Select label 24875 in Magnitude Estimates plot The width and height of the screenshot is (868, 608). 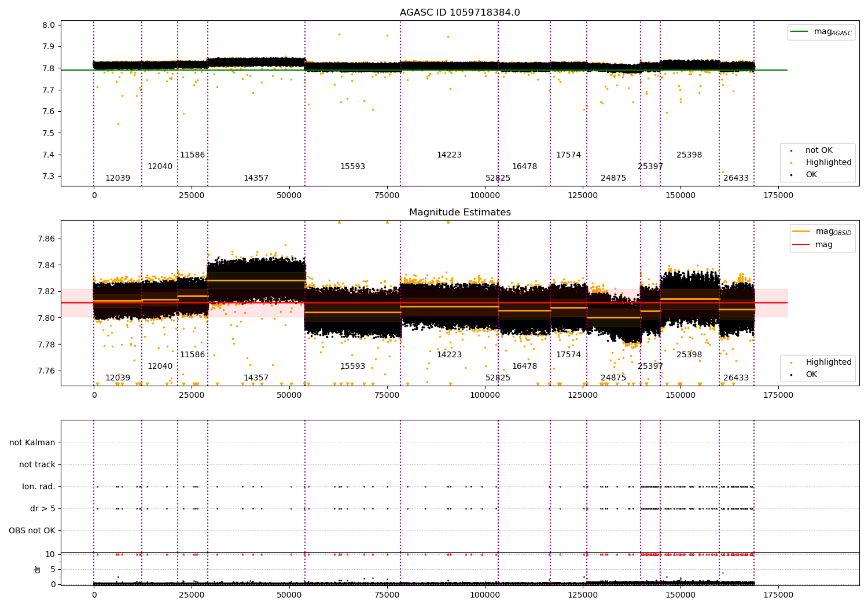coord(613,378)
